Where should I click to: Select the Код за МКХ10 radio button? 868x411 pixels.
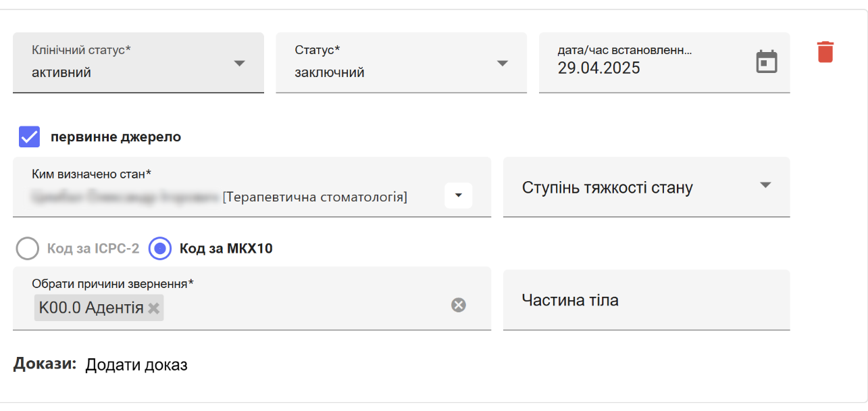160,249
